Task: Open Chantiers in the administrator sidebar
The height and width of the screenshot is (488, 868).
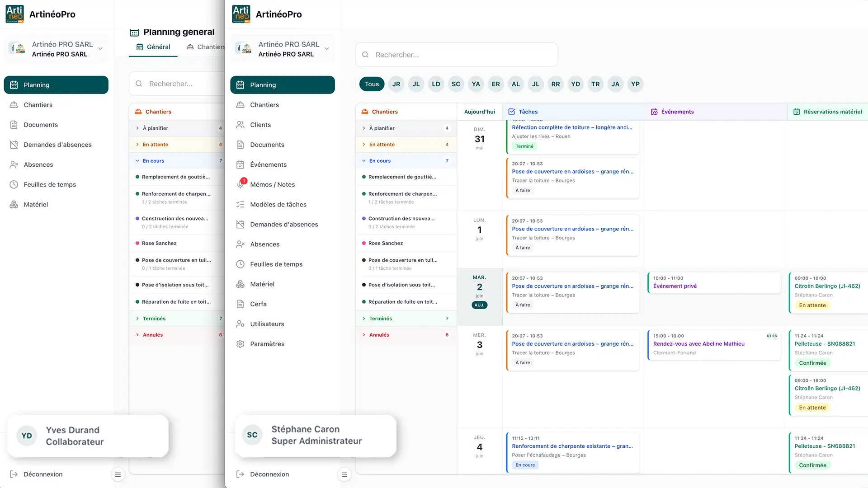Action: (283, 105)
